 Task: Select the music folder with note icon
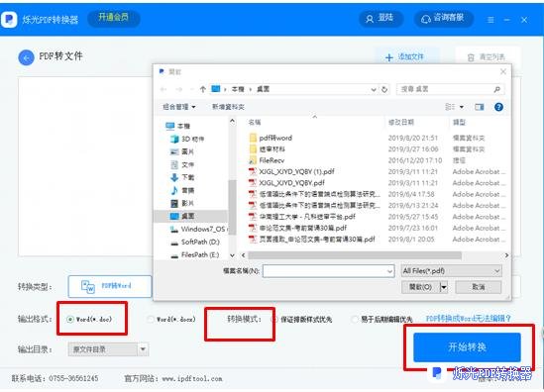tap(182, 190)
